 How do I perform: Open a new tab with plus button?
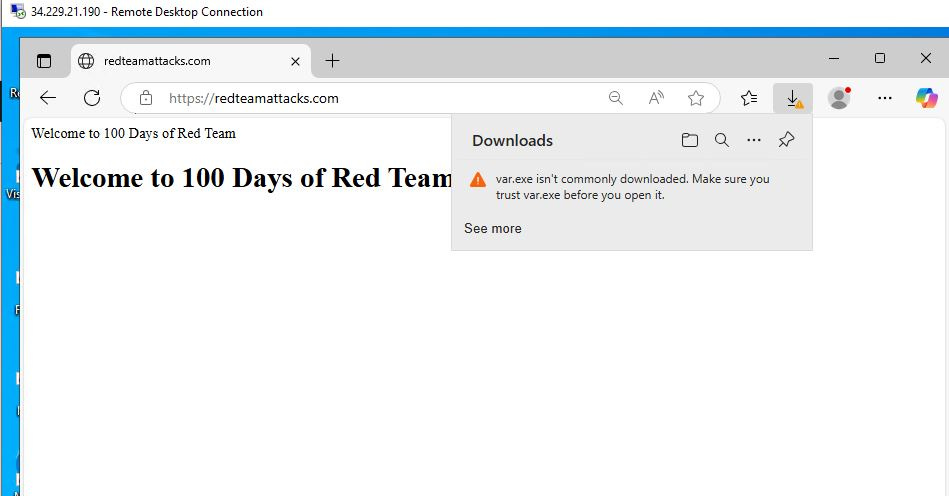click(x=332, y=60)
